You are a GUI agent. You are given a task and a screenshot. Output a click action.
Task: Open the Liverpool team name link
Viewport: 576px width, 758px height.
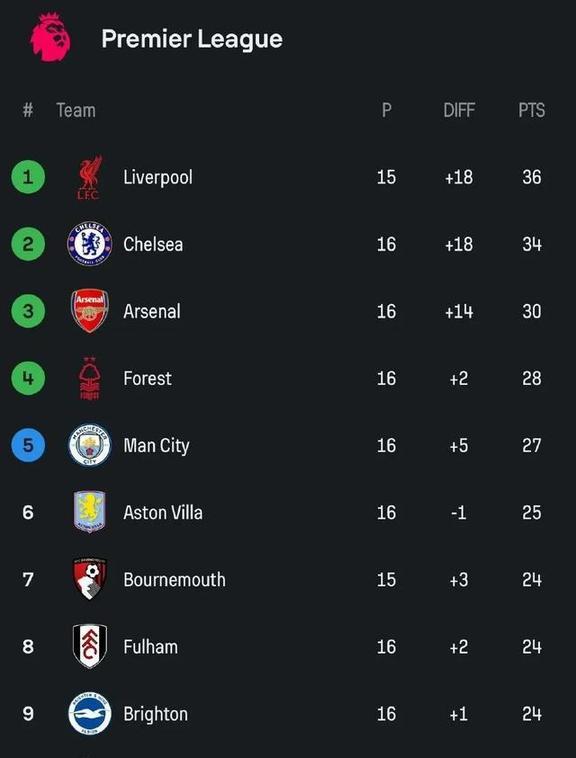click(x=158, y=177)
